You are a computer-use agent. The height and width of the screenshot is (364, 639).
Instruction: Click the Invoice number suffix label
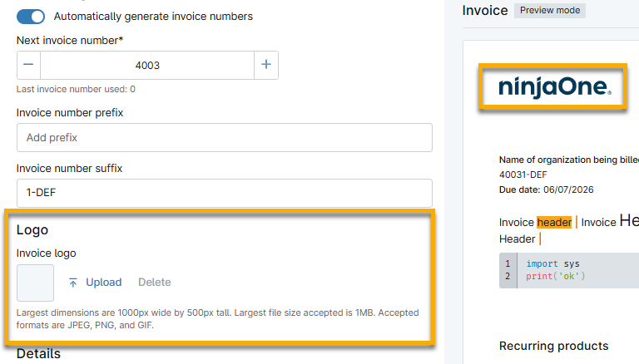coord(69,169)
